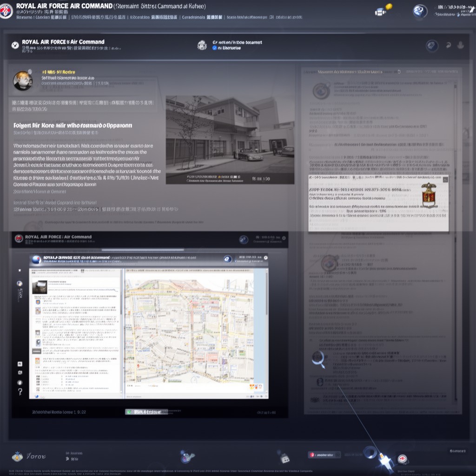Click the blue verified check badge
Image resolution: width=476 pixels, height=476 pixels.
215,48
